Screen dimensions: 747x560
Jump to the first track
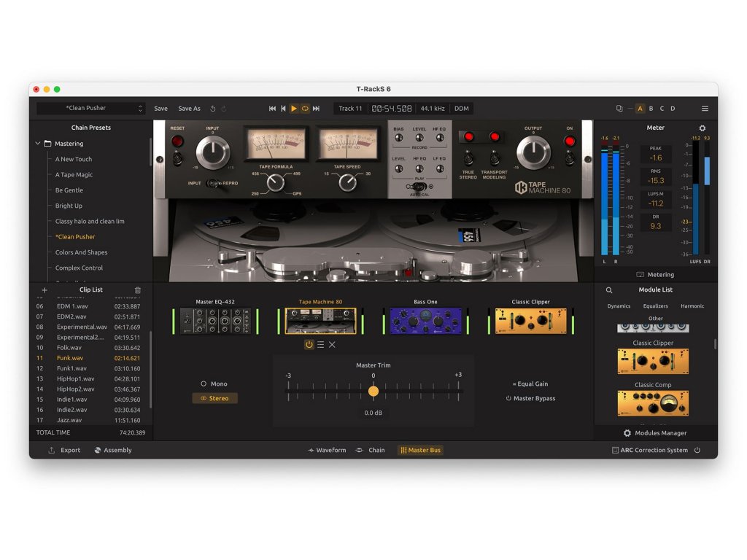click(x=272, y=109)
